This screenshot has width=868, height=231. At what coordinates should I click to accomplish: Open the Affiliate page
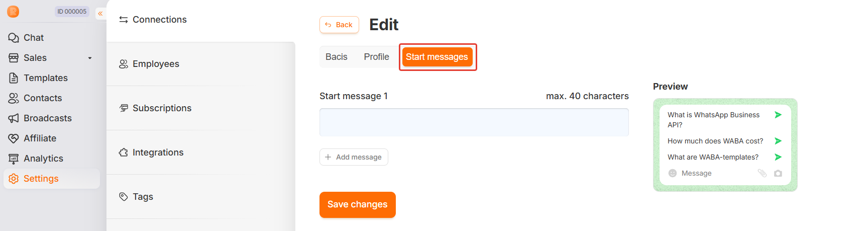40,138
